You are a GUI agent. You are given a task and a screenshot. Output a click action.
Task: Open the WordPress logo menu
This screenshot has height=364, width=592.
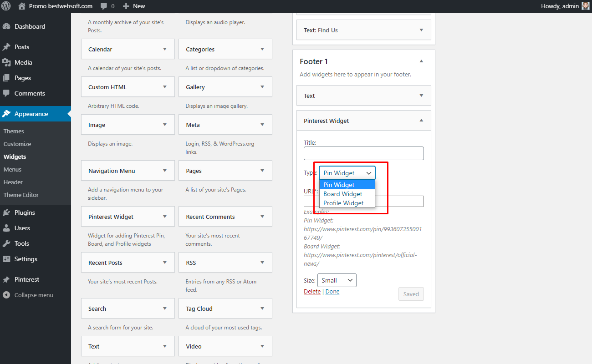click(6, 6)
